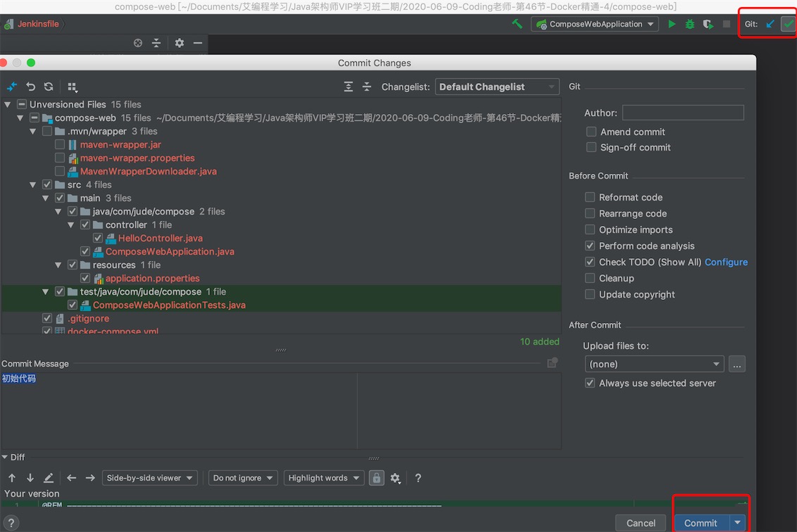Click the Jenkinsfile breadcrumb tab

(38, 24)
